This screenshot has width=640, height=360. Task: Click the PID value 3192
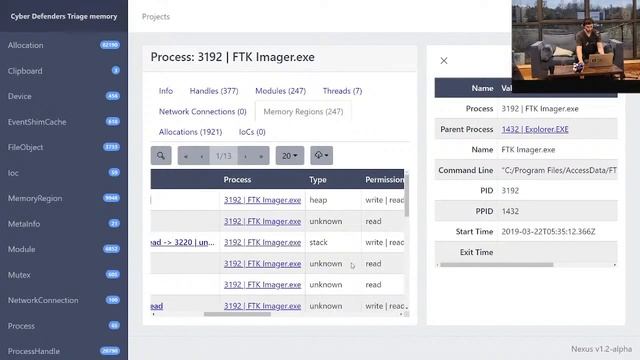(x=510, y=191)
